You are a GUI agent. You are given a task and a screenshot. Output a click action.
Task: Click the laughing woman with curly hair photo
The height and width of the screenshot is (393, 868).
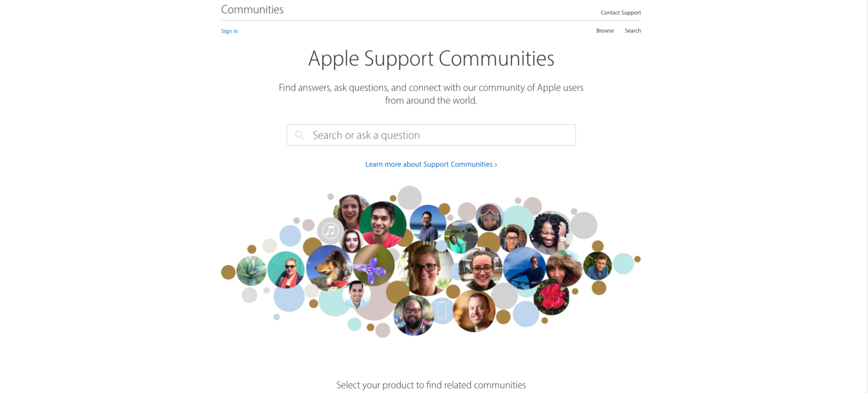coord(550,233)
